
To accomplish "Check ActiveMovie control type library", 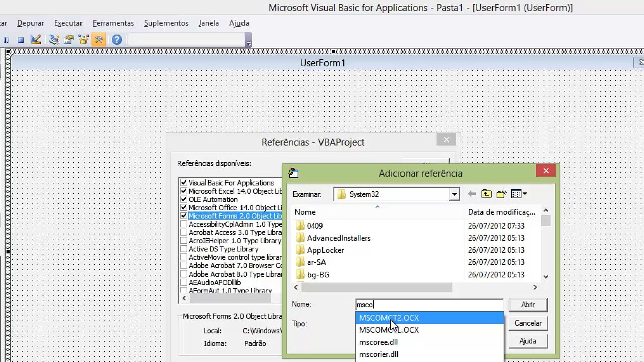I will point(184,257).
